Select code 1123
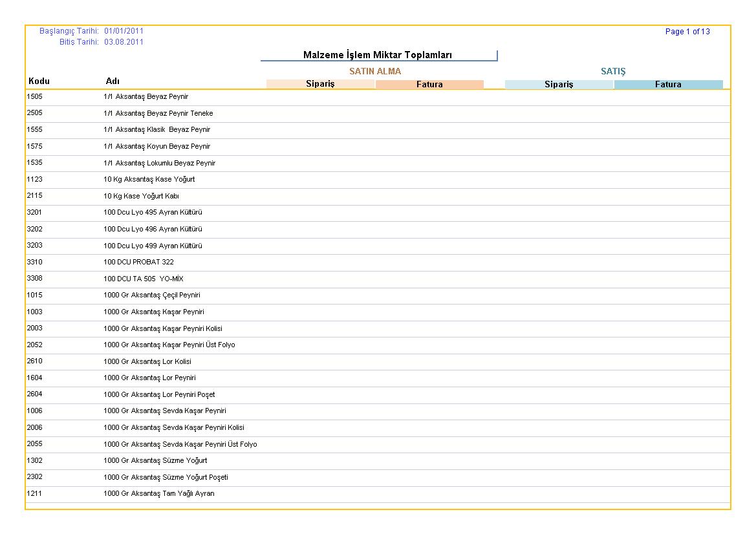The width and height of the screenshot is (756, 534). 35,179
